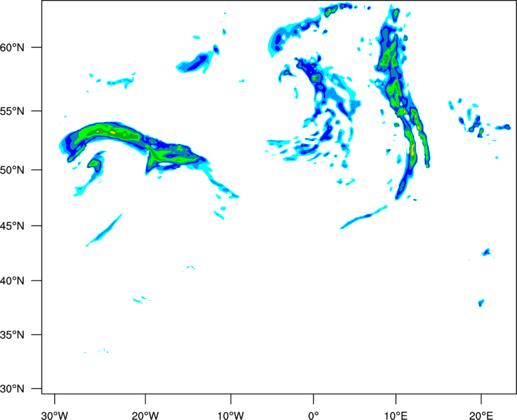Click the 0° longitude axis label
This screenshot has width=517, height=420.
pos(313,415)
